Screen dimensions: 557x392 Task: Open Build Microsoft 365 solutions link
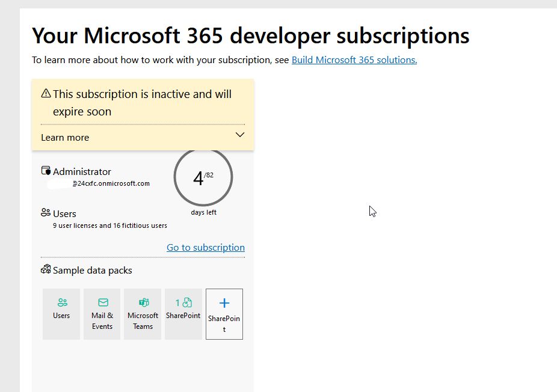coord(354,60)
